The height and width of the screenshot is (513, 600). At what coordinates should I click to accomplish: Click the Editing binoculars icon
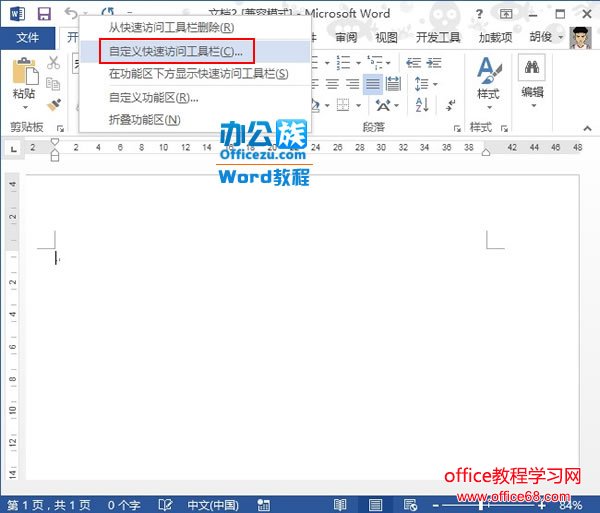pos(532,67)
